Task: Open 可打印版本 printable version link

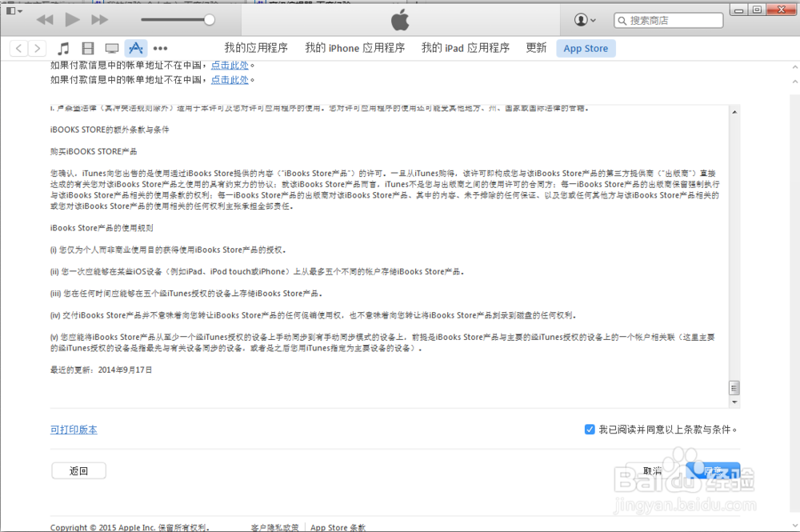Action: [x=74, y=430]
